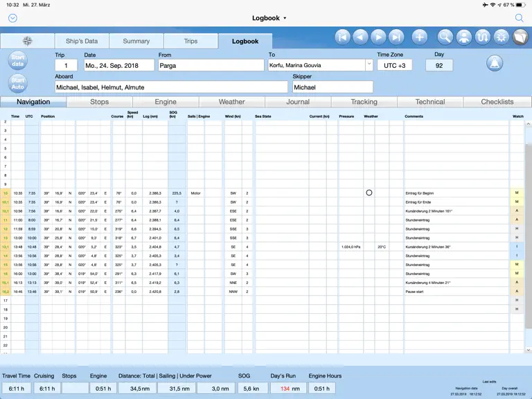Go to next record arrow icon
The image size is (532, 399).
tap(379, 37)
